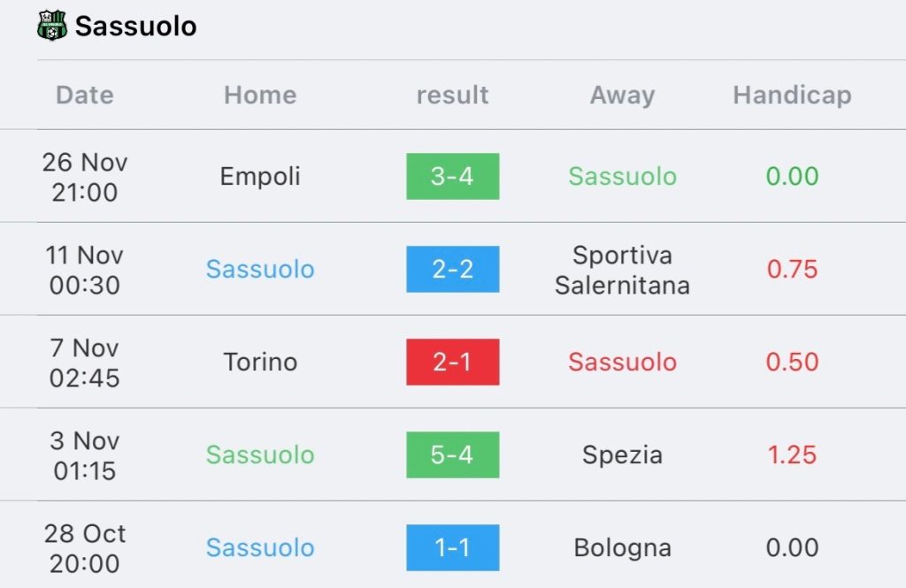Click green Sassuolo in Empoli match row
This screenshot has height=588, width=906.
click(622, 176)
